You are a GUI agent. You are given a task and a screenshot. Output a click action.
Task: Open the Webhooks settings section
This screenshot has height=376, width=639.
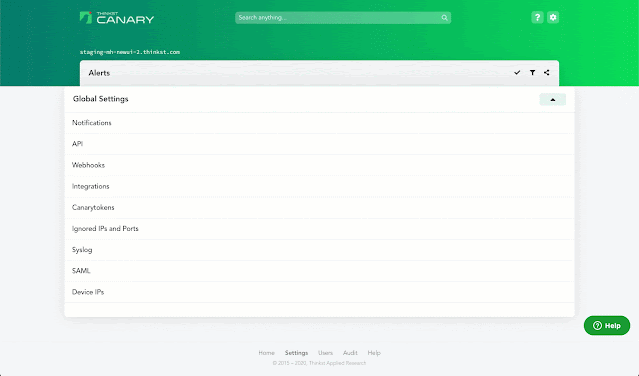click(x=320, y=165)
